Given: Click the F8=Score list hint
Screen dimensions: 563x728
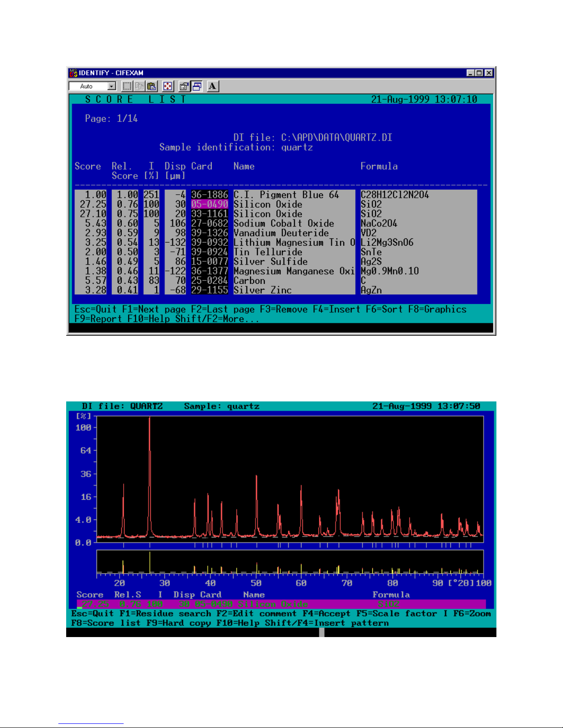Looking at the screenshot, I should point(106,623).
